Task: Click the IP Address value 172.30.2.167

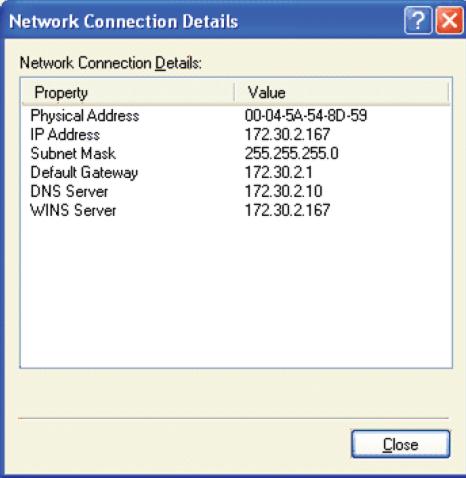Action: coord(287,135)
